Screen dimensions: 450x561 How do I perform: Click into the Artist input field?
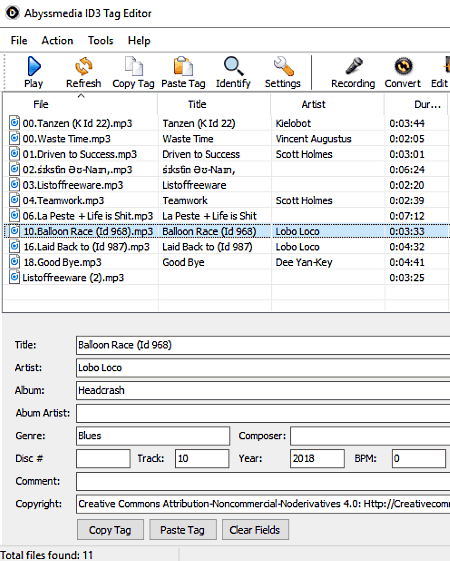263,368
